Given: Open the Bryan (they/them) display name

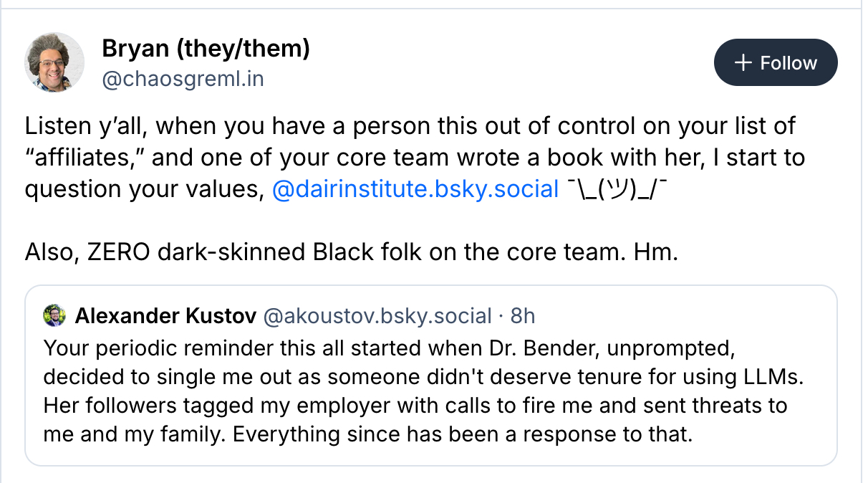Looking at the screenshot, I should [206, 49].
